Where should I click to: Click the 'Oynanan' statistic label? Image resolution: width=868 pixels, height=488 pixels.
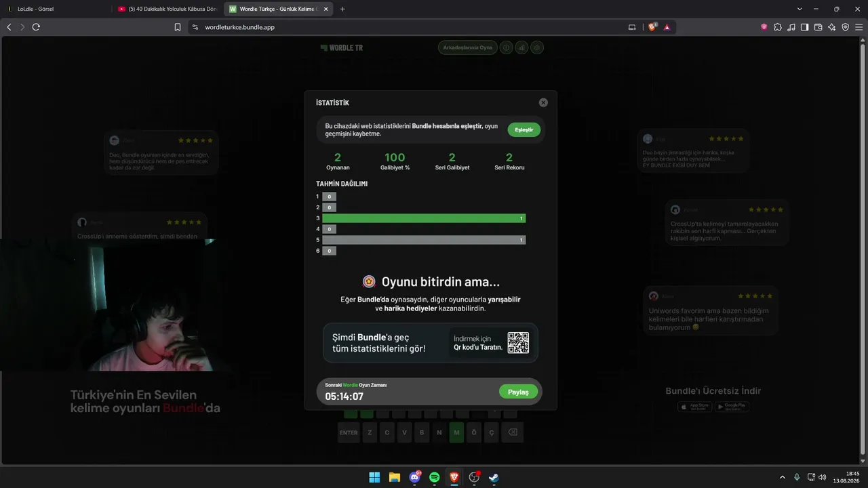tap(338, 167)
